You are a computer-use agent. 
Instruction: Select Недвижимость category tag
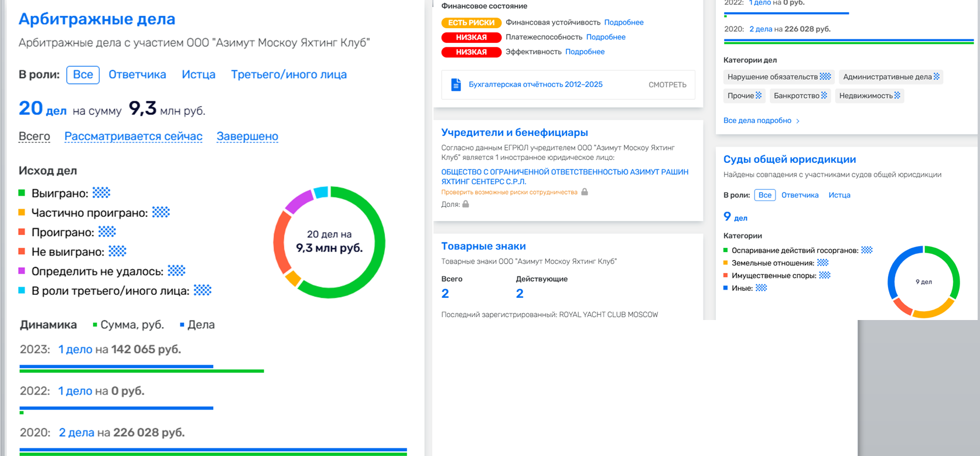[870, 96]
